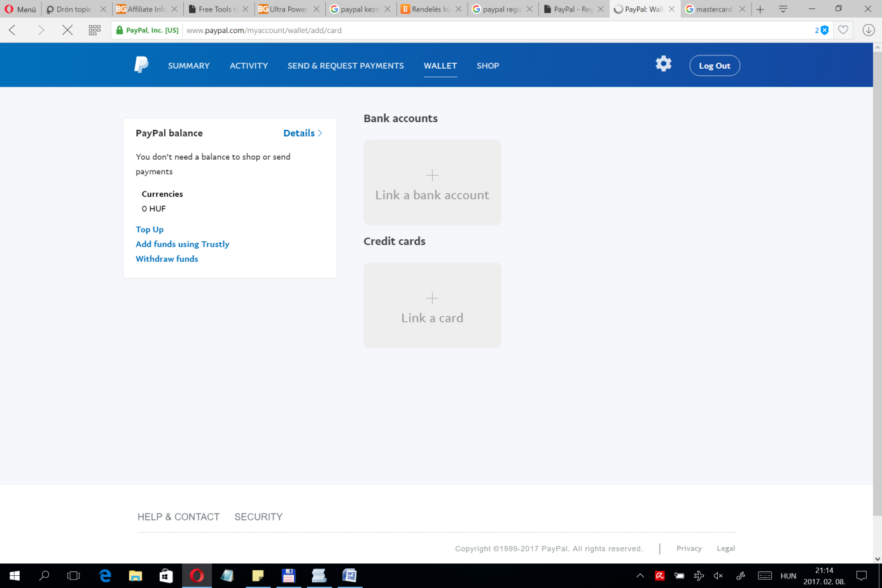This screenshot has height=588, width=882.
Task: Go to SUMMARY in navigation
Action: (x=188, y=66)
